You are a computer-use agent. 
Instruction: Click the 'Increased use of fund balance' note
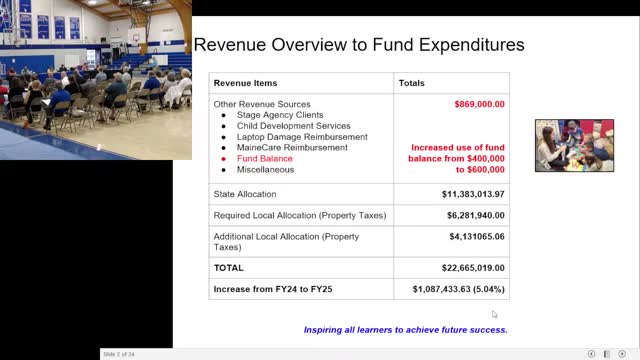(x=456, y=158)
